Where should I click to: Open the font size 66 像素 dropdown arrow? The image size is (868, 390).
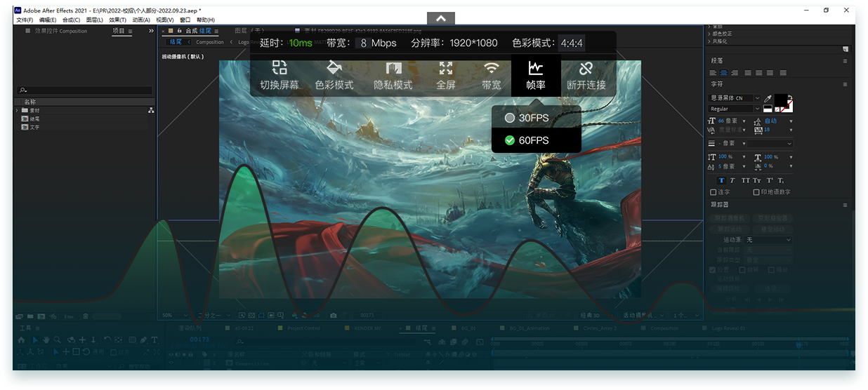coord(744,121)
